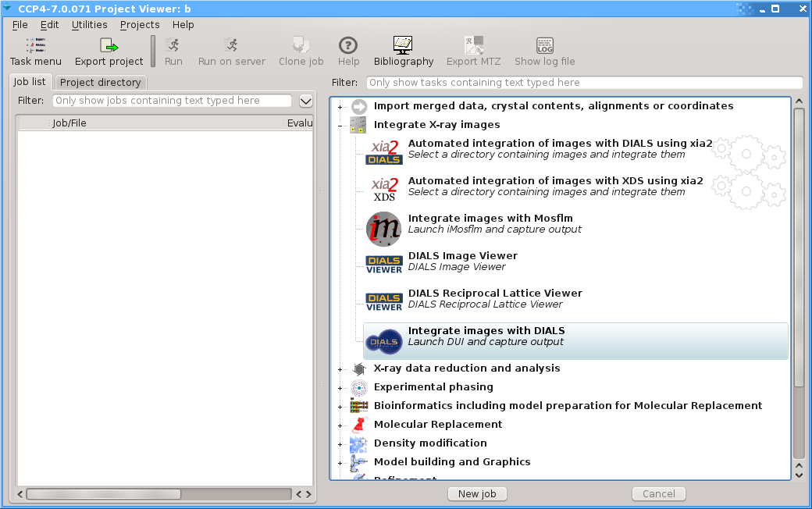Click the 'Integrate X-ray images' heading
This screenshot has height=509, width=812.
[437, 124]
